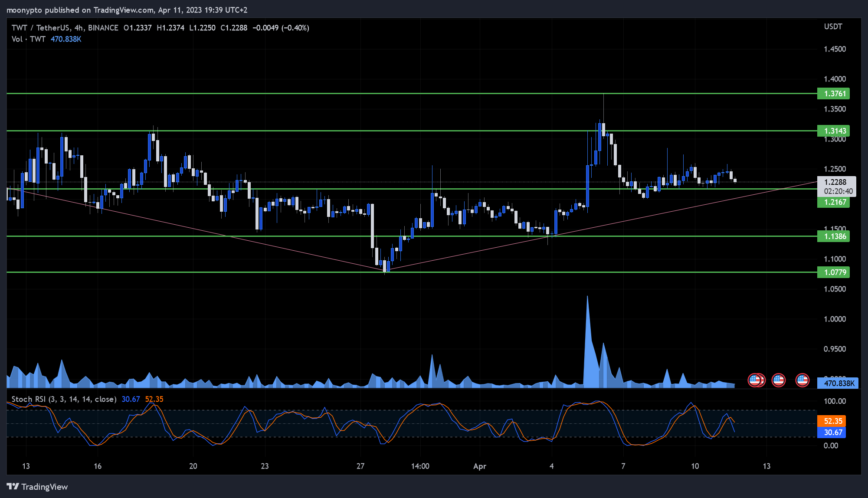Image resolution: width=868 pixels, height=498 pixels.
Task: Click the 470.838K volume axis label
Action: (837, 383)
